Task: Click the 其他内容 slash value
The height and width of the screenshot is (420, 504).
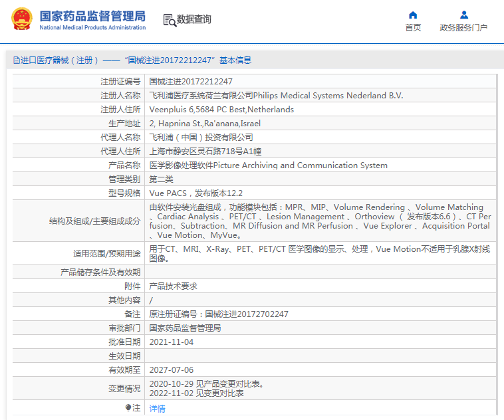Action: 151,300
